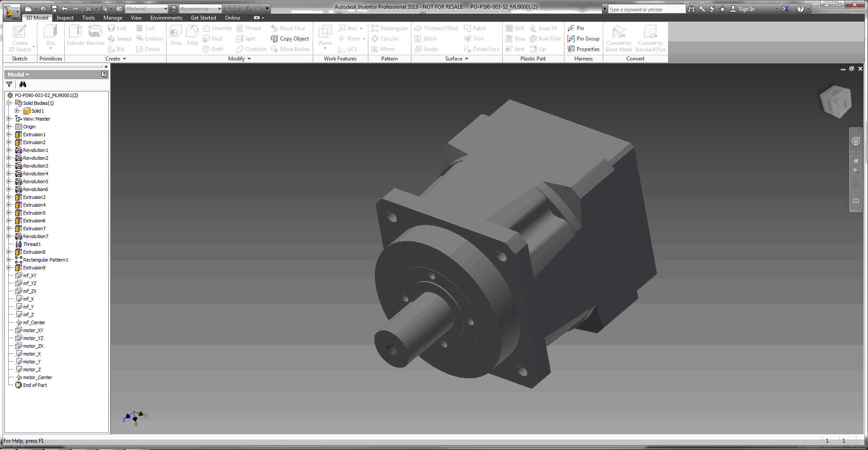Click the Copy Object tool icon
This screenshot has height=450, width=868.
274,39
